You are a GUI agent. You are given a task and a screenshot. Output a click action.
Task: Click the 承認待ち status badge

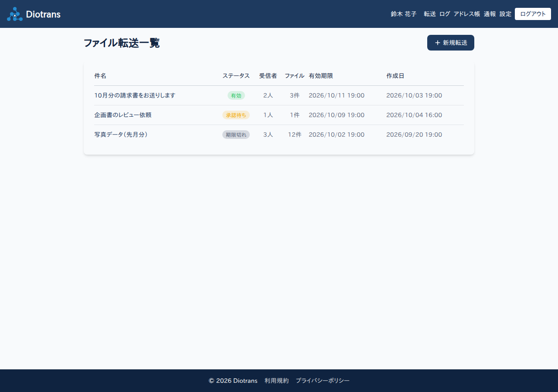pos(236,115)
